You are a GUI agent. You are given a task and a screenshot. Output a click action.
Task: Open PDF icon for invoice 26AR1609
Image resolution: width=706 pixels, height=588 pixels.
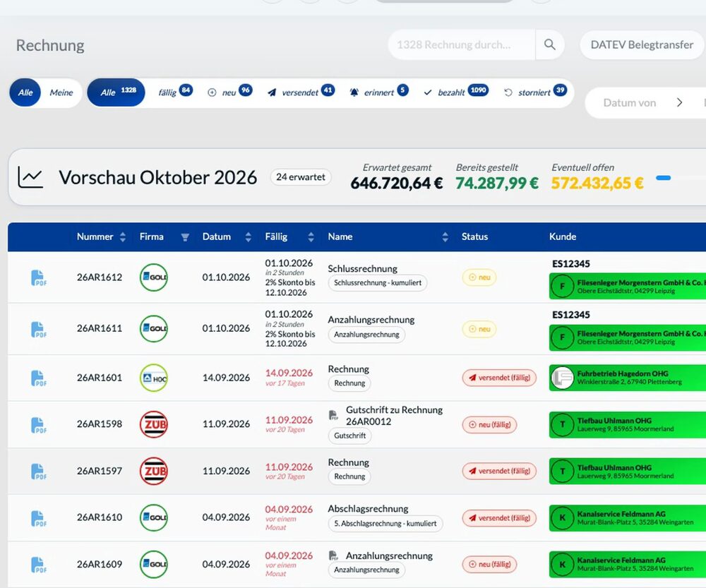point(39,565)
